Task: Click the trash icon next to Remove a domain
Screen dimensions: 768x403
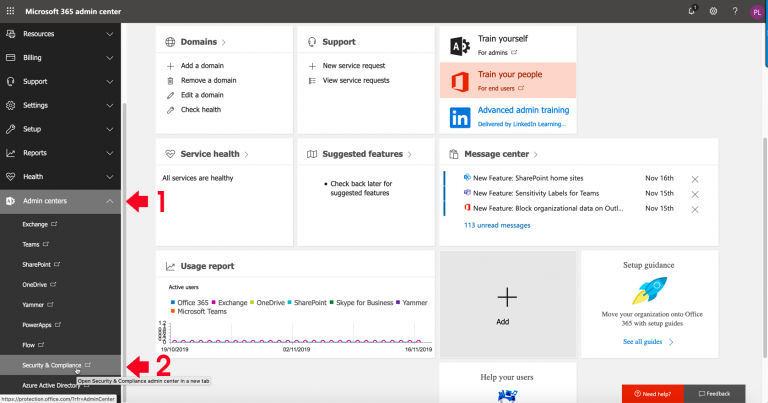Action: (170, 81)
